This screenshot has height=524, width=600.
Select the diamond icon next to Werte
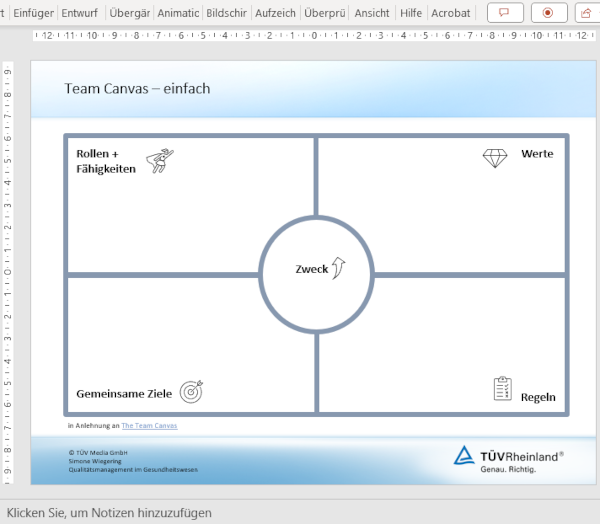pos(495,157)
